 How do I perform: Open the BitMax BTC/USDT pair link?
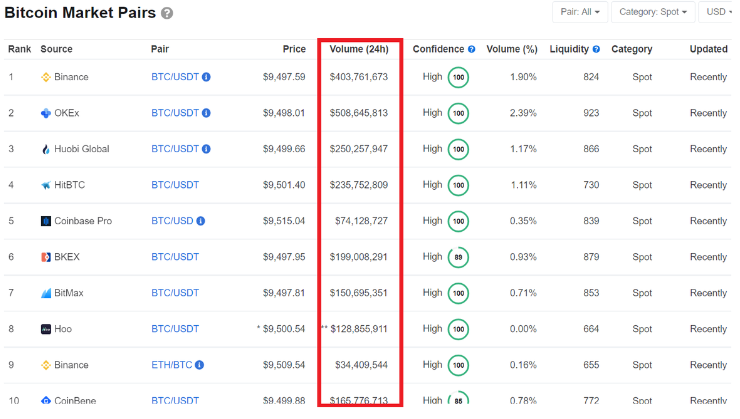175,293
